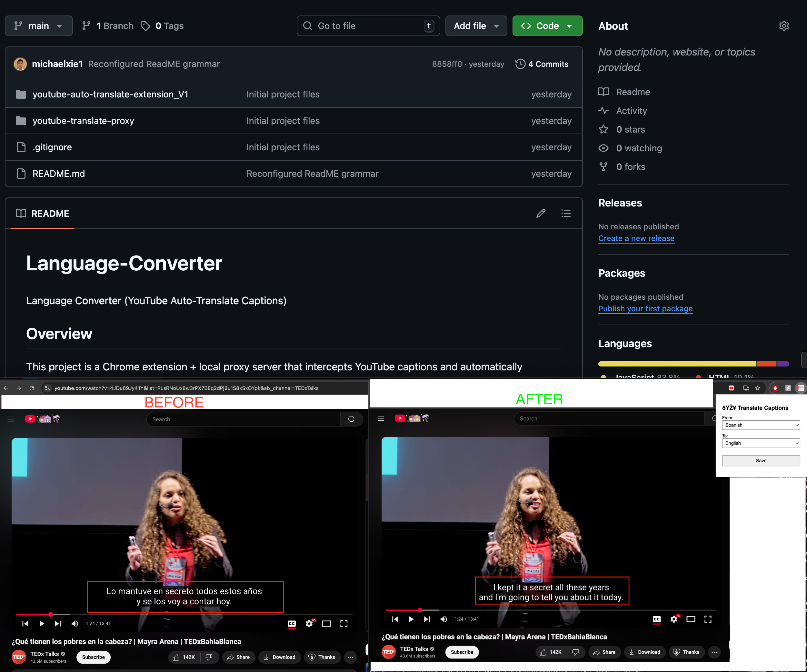Open the youtube-auto-translate-extension_V1 folder
Viewport: 807px width, 672px height.
pos(110,94)
